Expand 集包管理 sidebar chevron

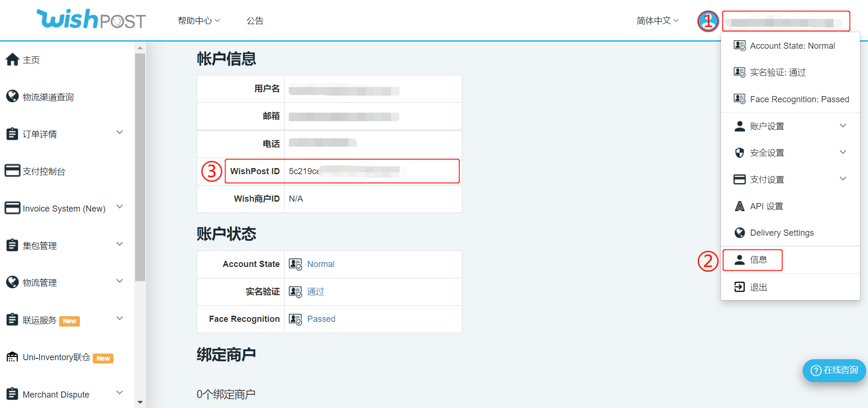point(120,244)
